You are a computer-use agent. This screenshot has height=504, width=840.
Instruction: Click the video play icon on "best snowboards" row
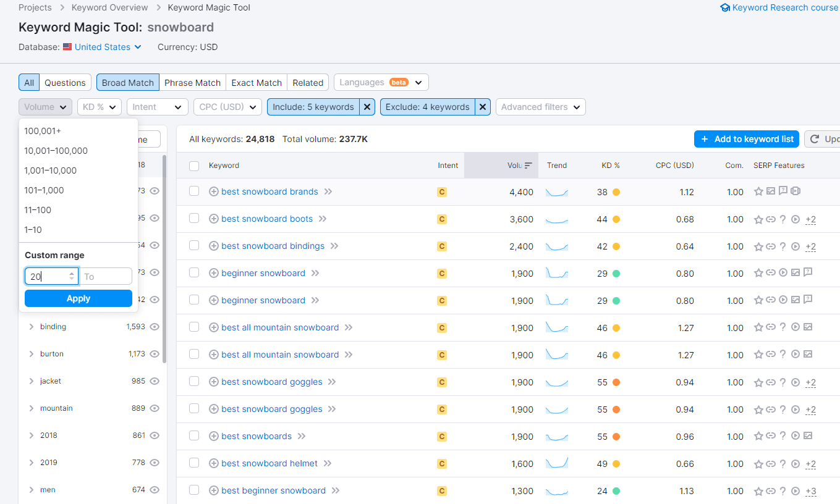[795, 436]
